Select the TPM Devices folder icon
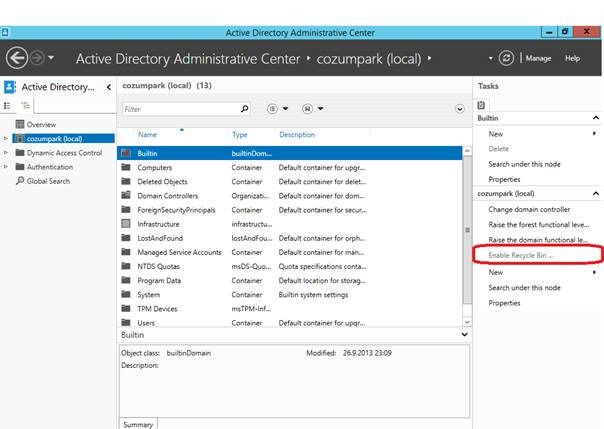 (x=126, y=308)
